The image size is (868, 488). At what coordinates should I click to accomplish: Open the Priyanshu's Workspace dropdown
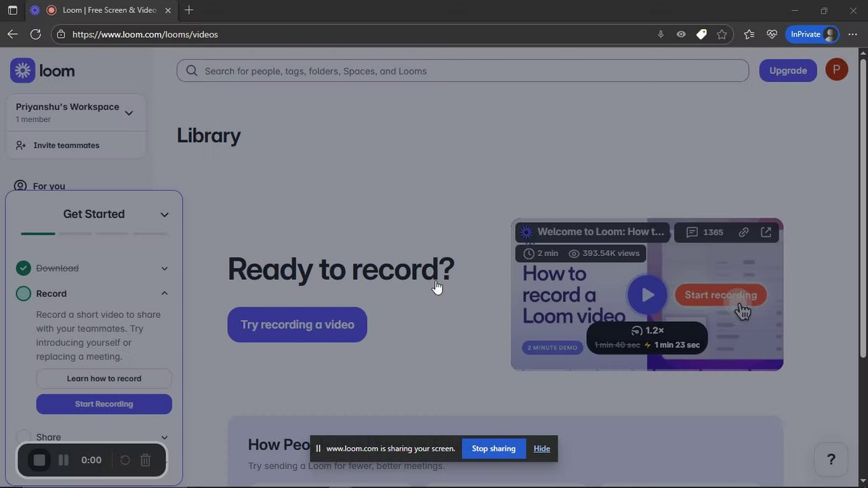(76, 113)
